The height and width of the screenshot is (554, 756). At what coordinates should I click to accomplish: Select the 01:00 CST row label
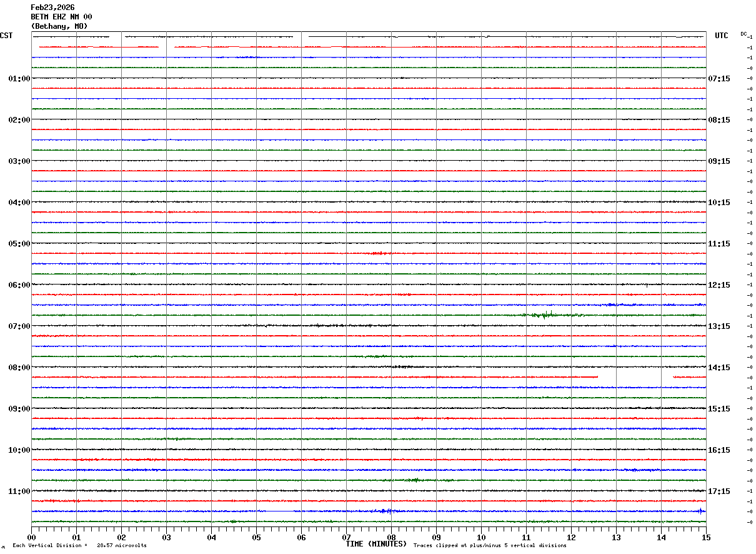19,79
